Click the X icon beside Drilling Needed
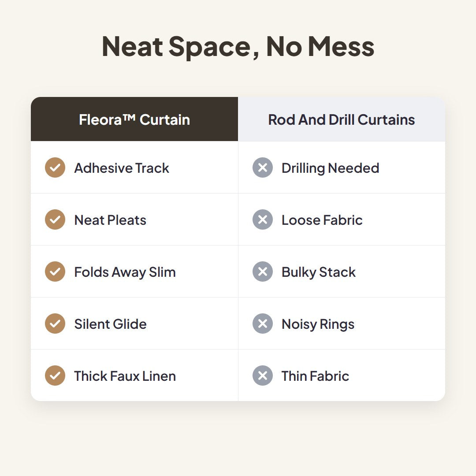The height and width of the screenshot is (476, 476). (x=263, y=167)
